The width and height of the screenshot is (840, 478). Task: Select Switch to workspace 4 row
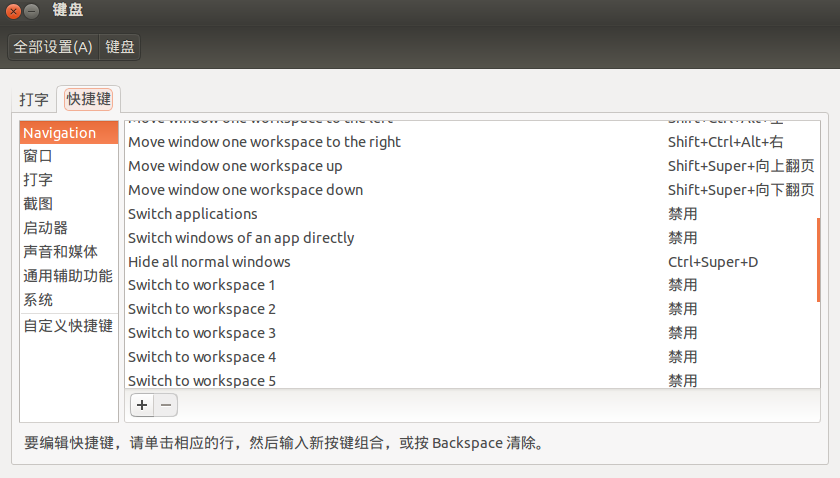pos(472,357)
